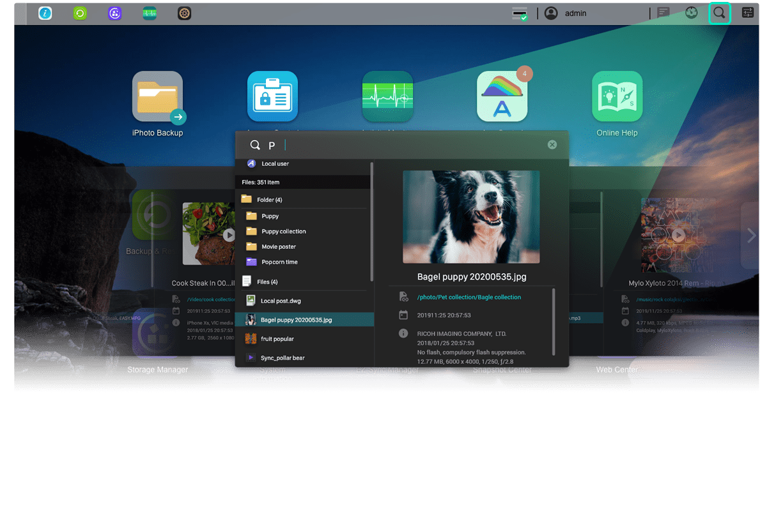This screenshot has height=532, width=767.
Task: Click the info icon beside RICOH details
Action: pos(403,333)
